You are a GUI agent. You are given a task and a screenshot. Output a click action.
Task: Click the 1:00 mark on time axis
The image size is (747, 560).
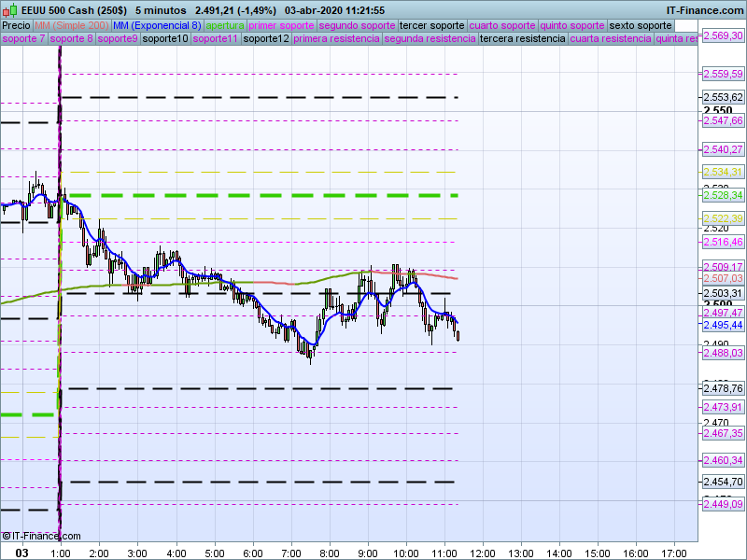click(x=60, y=553)
